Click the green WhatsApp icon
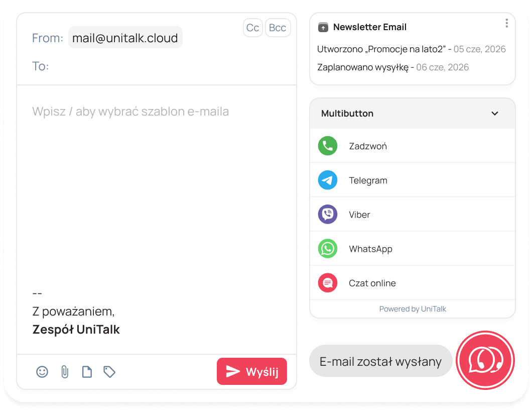532x410 pixels. (x=328, y=249)
